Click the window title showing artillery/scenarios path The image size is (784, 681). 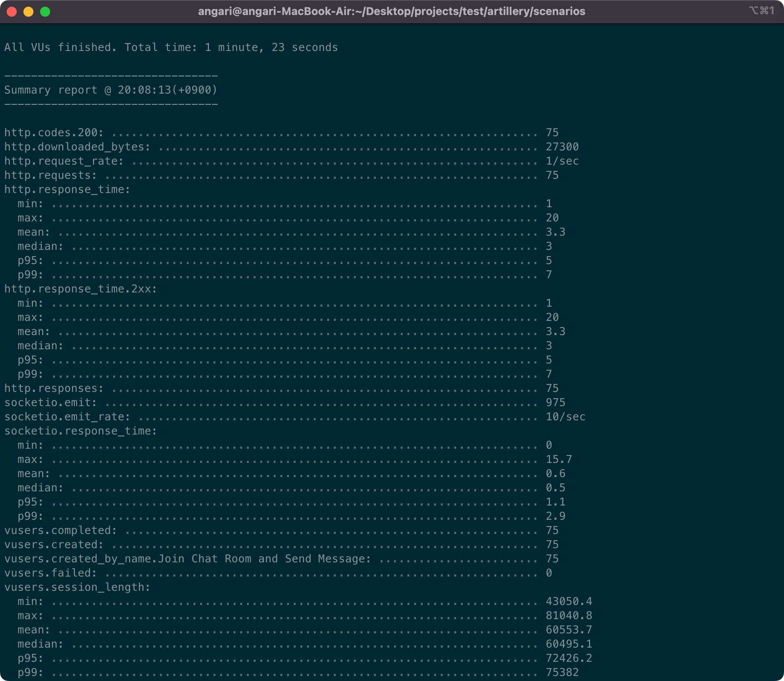(x=392, y=11)
